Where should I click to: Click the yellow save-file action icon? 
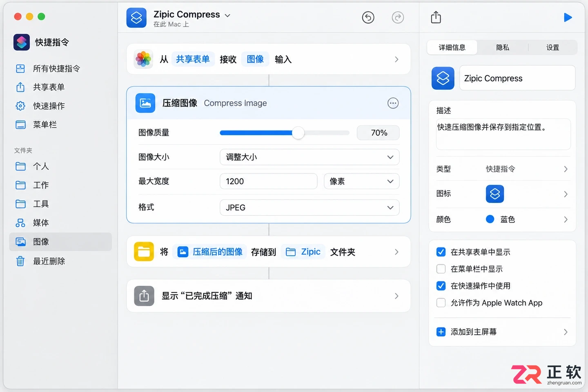(x=144, y=252)
